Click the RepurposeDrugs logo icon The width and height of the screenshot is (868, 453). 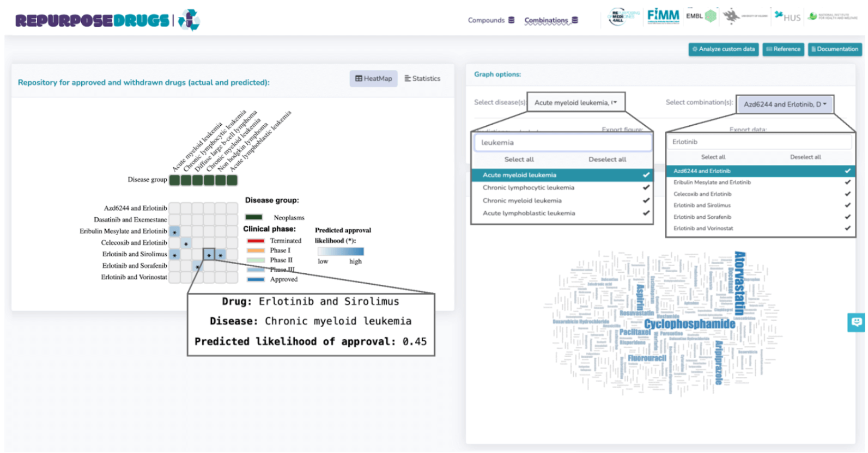coord(189,20)
